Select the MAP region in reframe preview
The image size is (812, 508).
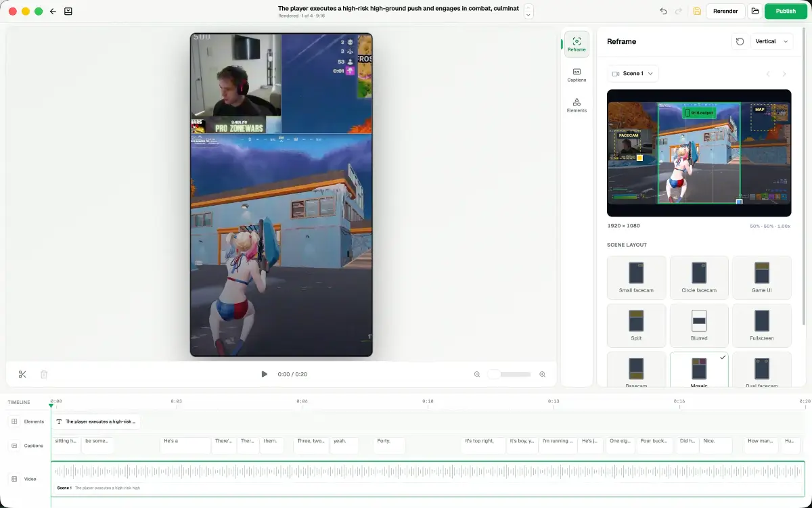click(x=762, y=118)
